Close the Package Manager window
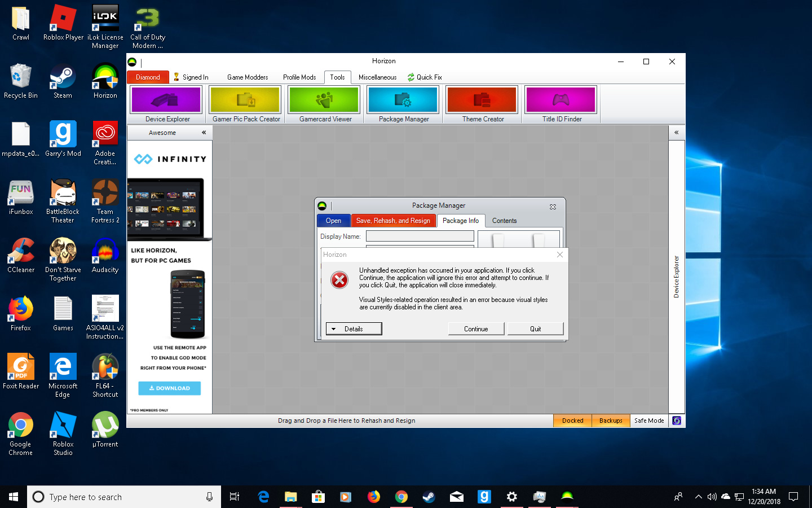 [x=553, y=207]
